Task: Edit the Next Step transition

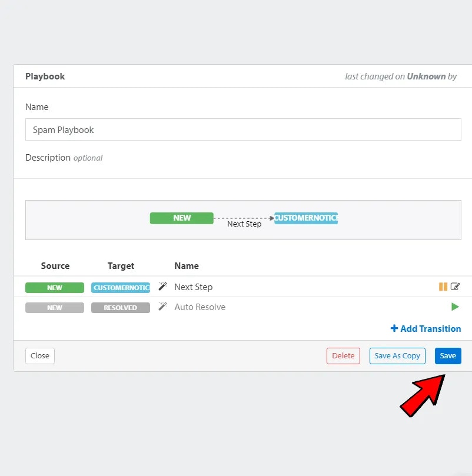Action: pyautogui.click(x=455, y=287)
